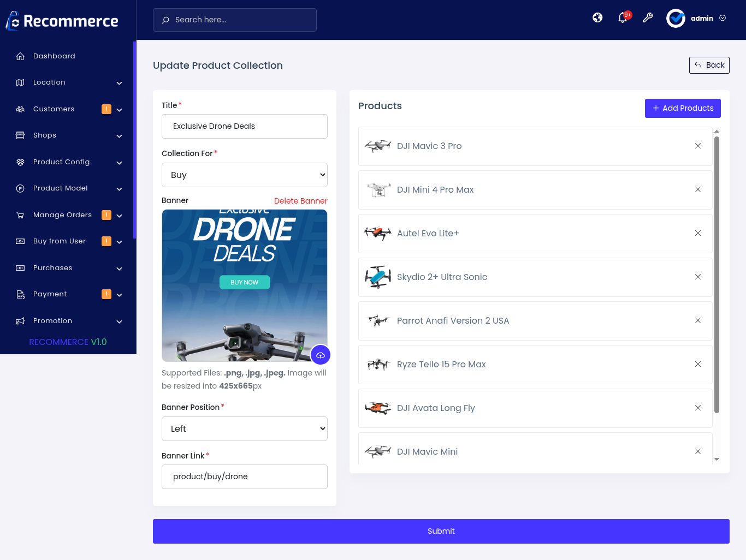Click the Promotion megaphone icon
Viewport: 746px width, 560px height.
click(20, 321)
